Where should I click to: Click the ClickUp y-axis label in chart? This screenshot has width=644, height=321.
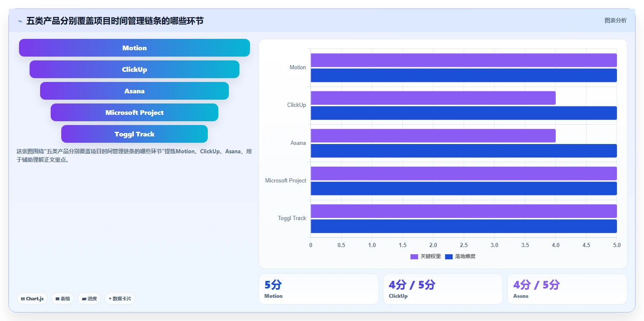coord(296,105)
